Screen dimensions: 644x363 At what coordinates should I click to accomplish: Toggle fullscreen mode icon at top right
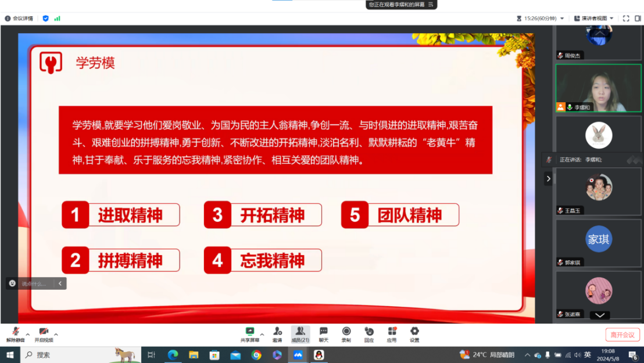(x=626, y=19)
